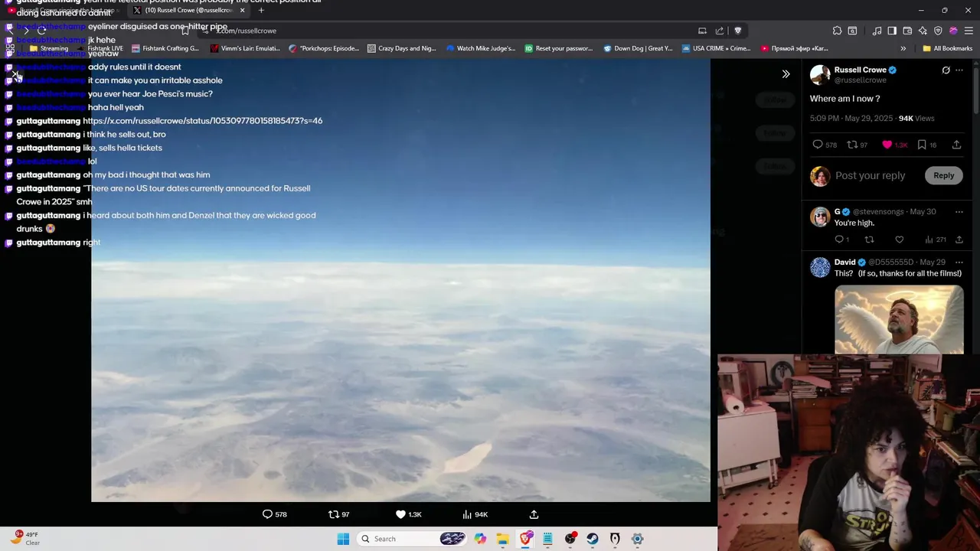Close the image viewer with X icon
Screen dimensions: 980x551
(x=17, y=75)
